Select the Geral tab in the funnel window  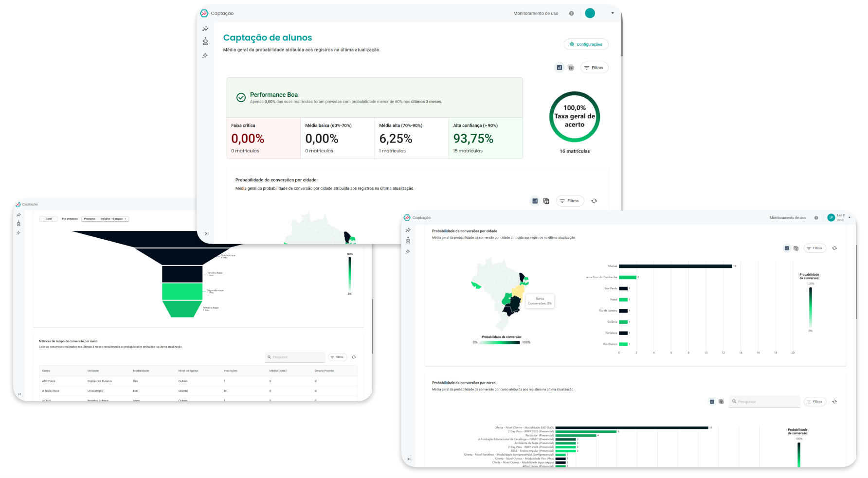pos(49,219)
